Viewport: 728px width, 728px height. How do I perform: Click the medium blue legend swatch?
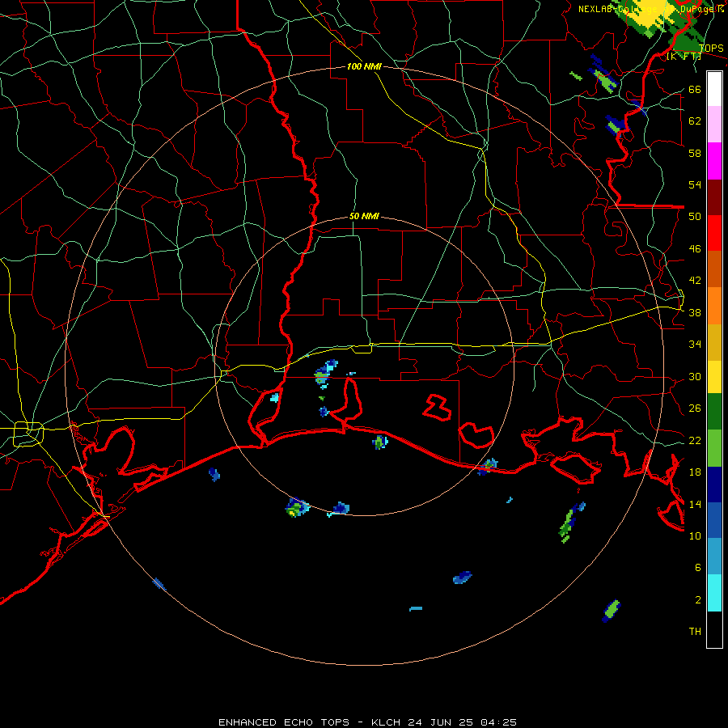click(x=714, y=520)
